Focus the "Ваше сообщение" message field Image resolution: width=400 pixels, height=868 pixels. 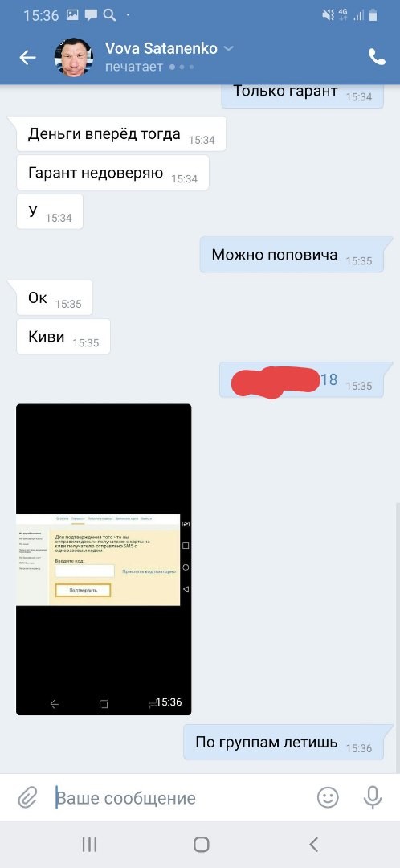[182, 798]
